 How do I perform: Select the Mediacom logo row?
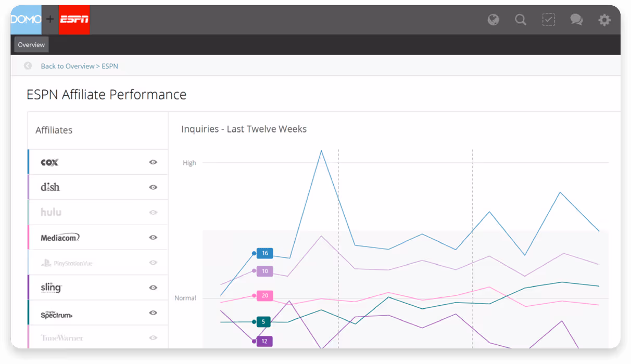[x=98, y=238]
